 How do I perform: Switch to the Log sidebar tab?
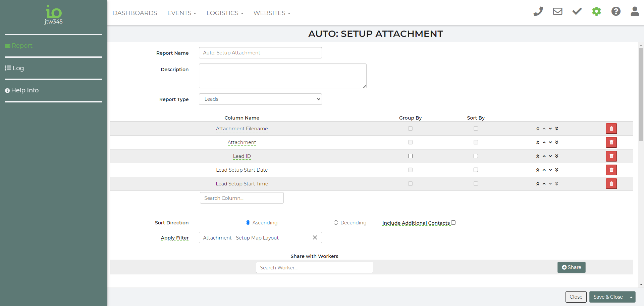14,68
